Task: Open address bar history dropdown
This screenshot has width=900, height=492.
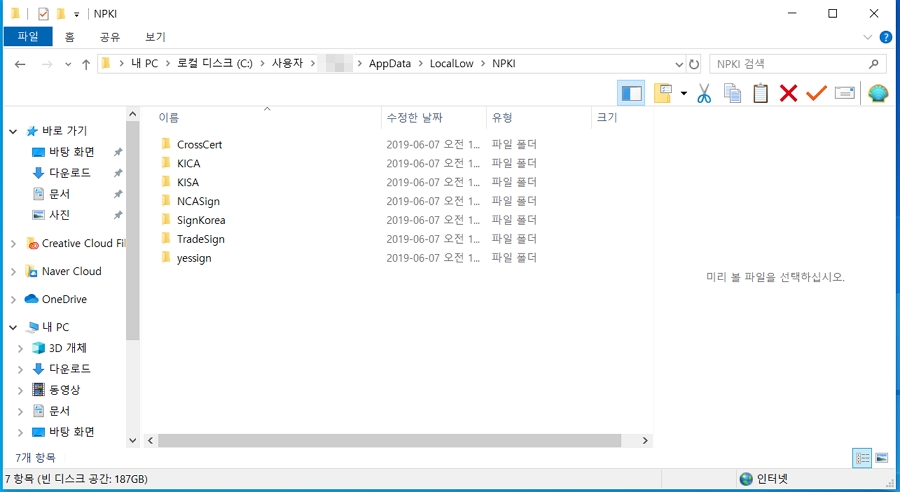Action: pyautogui.click(x=679, y=64)
